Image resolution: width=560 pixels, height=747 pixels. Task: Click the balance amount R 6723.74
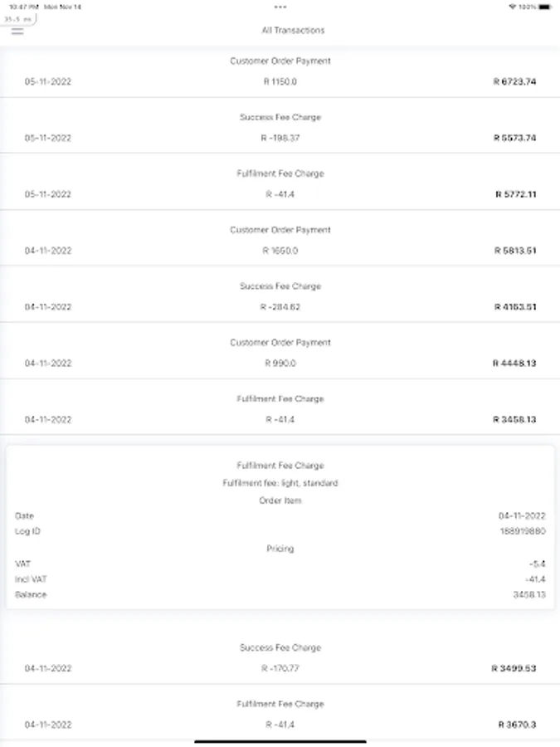click(x=514, y=82)
